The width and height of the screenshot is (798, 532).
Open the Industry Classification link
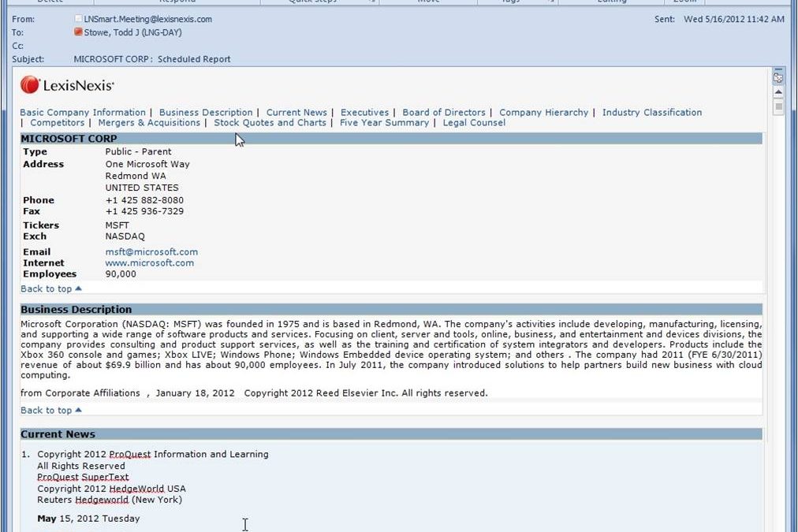(x=652, y=113)
